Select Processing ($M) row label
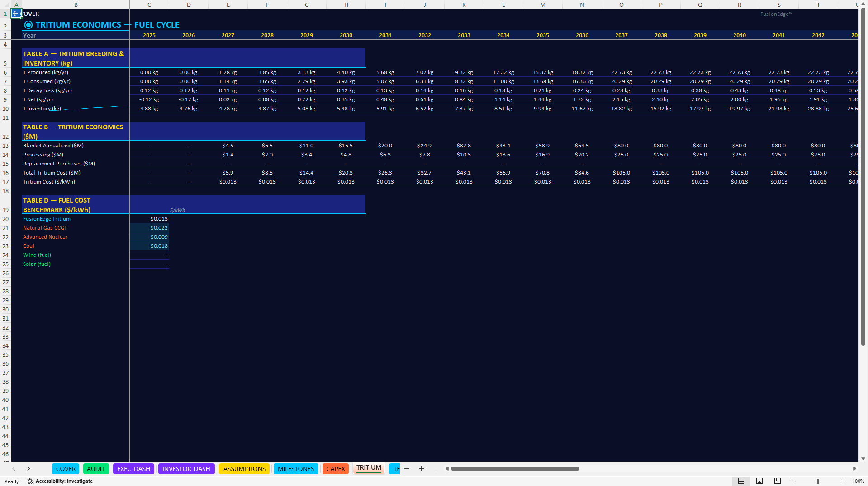868x486 pixels. click(x=76, y=155)
